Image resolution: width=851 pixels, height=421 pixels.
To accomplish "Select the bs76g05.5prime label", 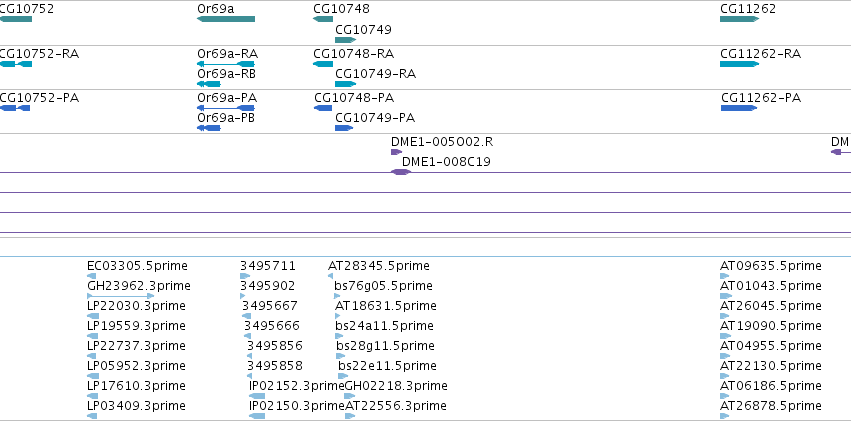I will coord(384,286).
